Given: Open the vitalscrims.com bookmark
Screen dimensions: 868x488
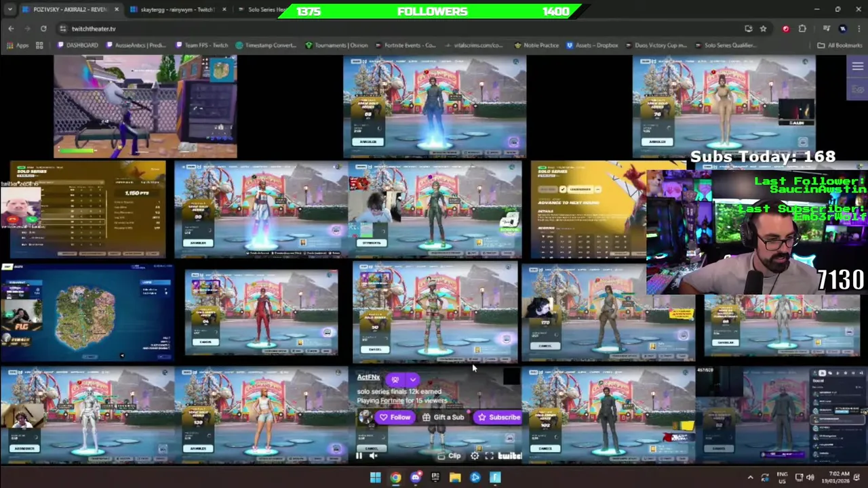Looking at the screenshot, I should click(473, 45).
